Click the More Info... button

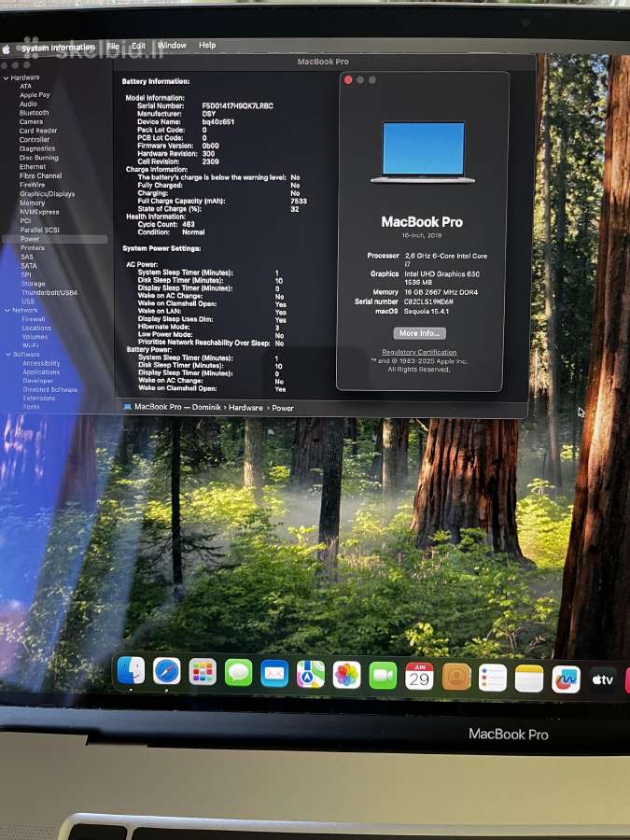click(x=419, y=333)
